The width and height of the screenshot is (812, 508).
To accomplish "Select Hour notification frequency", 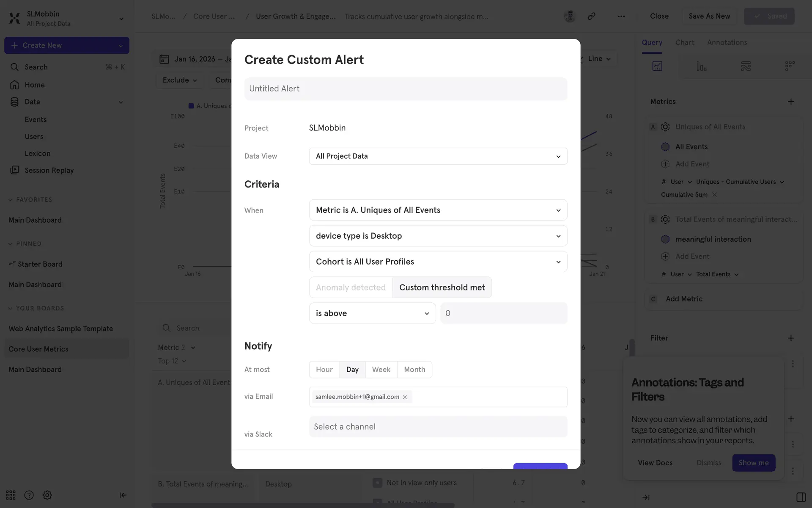I will coord(324,370).
